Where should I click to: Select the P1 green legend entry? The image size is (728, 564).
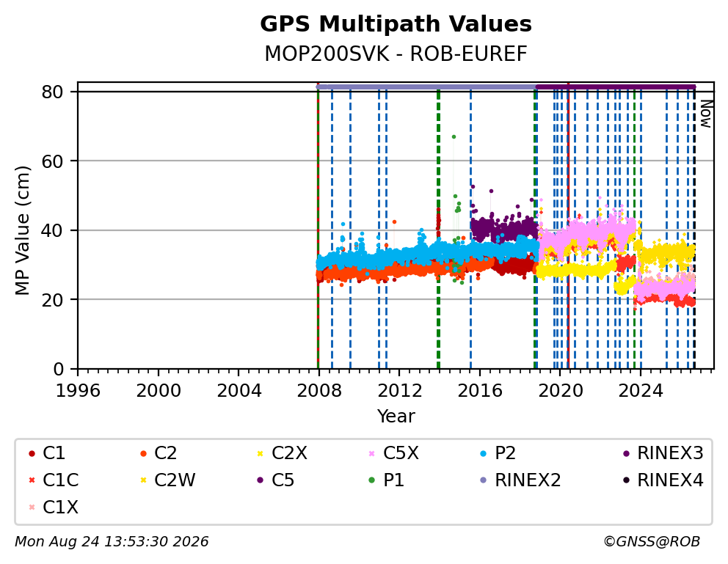[387, 480]
